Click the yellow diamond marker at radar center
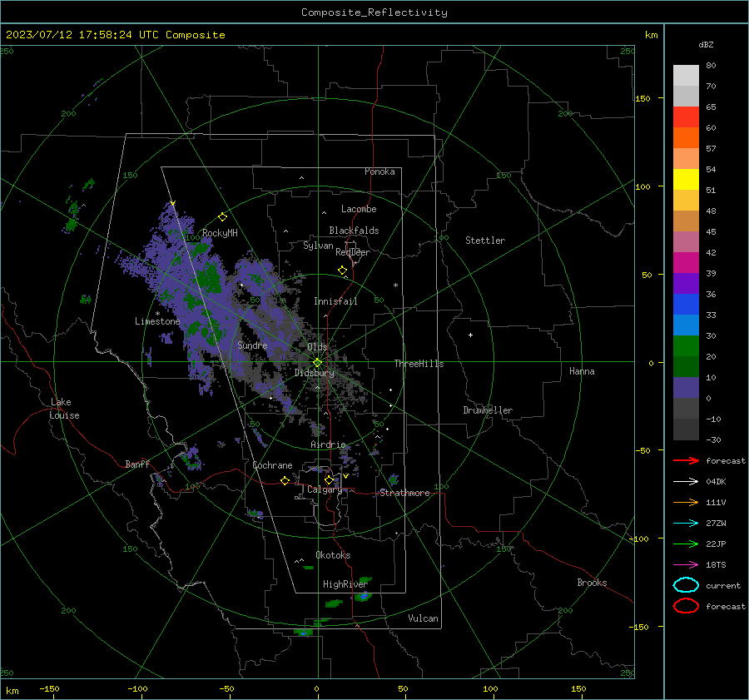Viewport: 749px width, 700px height. pyautogui.click(x=317, y=363)
